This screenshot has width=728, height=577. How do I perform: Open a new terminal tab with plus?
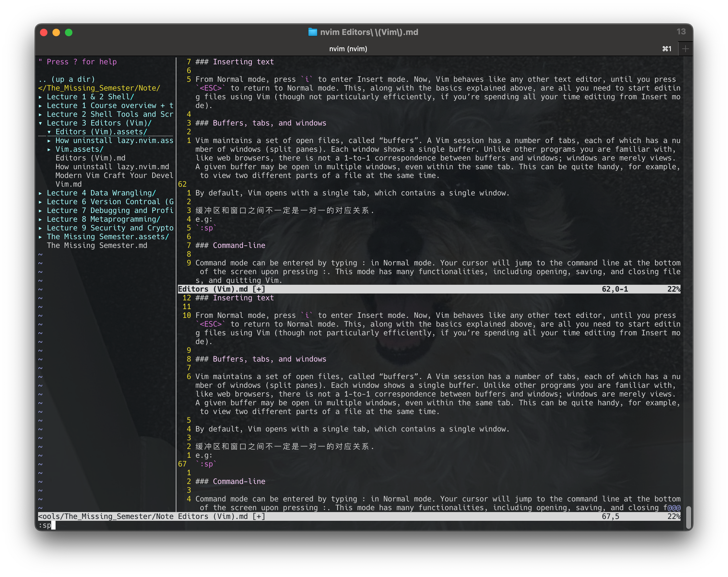tap(685, 49)
